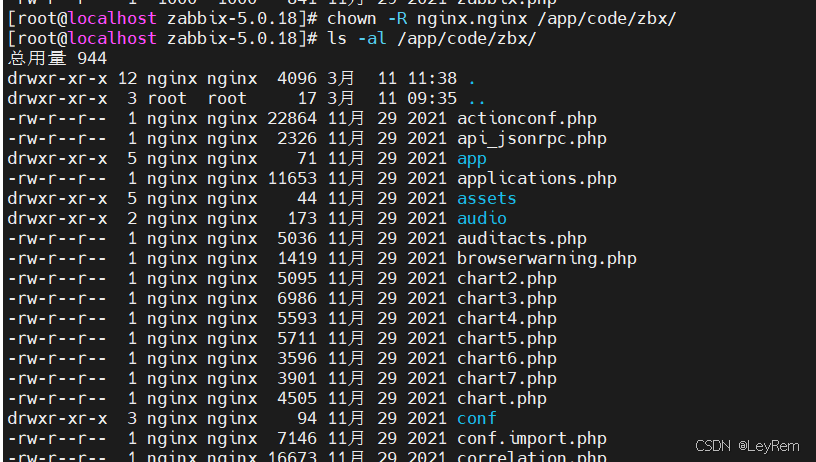
Task: Click the size value 22864
Action: [292, 119]
